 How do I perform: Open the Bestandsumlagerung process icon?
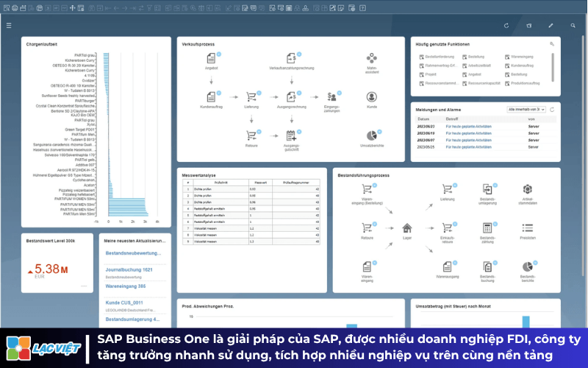pyautogui.click(x=487, y=189)
